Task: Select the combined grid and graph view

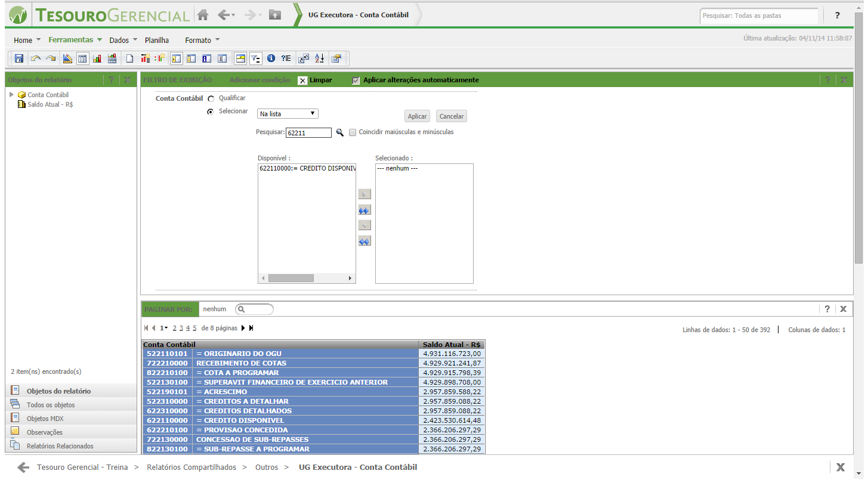Action: (112, 58)
